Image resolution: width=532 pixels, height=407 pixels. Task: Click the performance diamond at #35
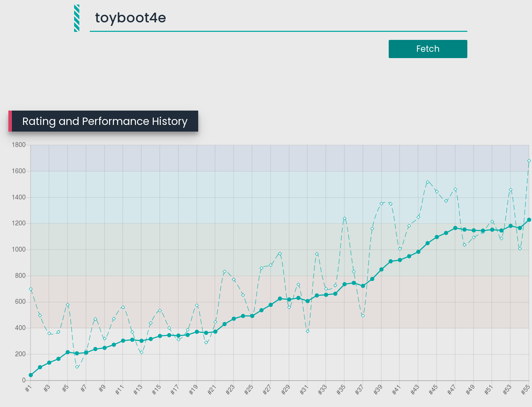pyautogui.click(x=344, y=218)
